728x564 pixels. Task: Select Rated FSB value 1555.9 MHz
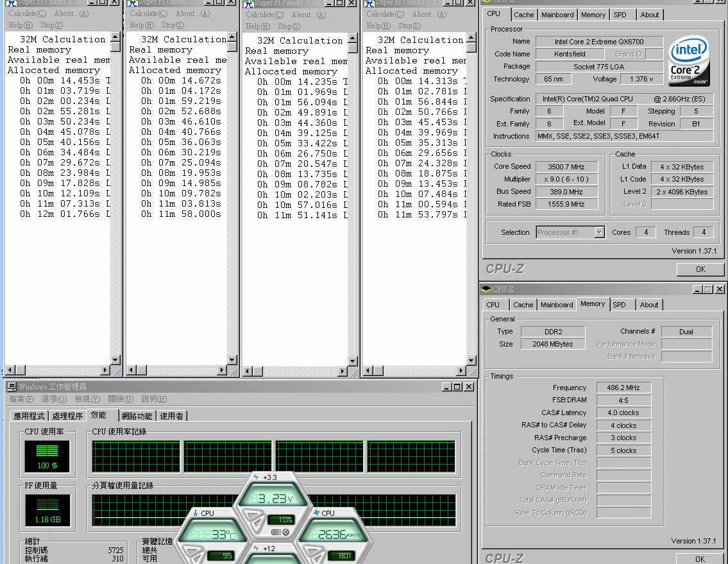[x=566, y=205]
